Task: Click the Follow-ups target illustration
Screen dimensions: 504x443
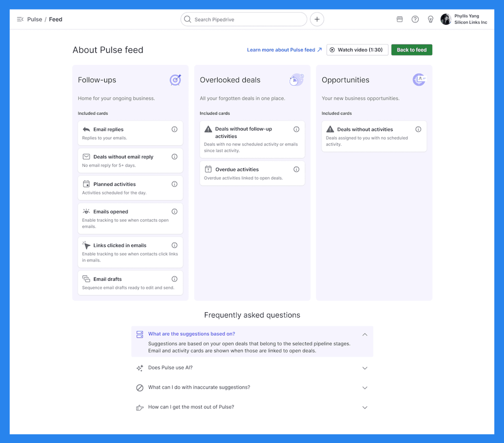Action: [175, 80]
